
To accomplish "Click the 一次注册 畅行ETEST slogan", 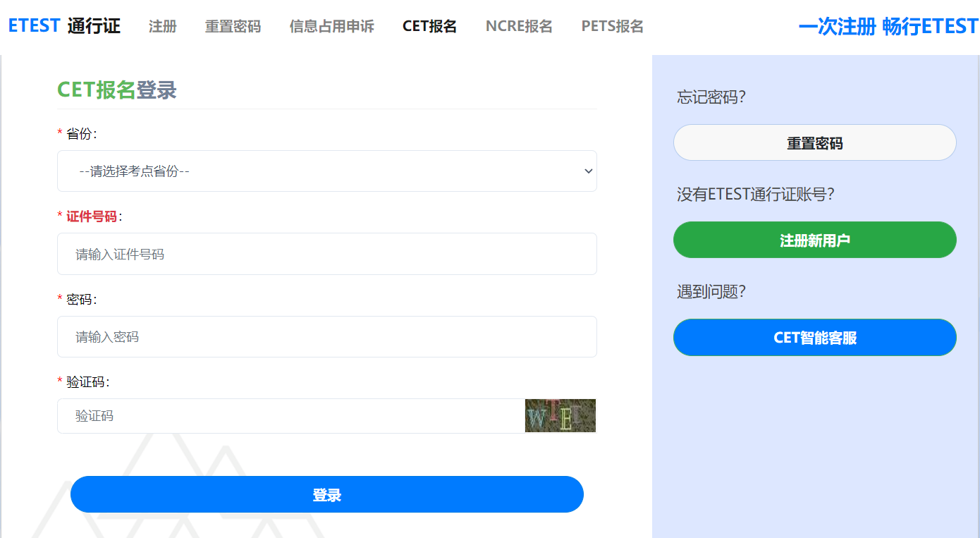I will click(x=888, y=27).
